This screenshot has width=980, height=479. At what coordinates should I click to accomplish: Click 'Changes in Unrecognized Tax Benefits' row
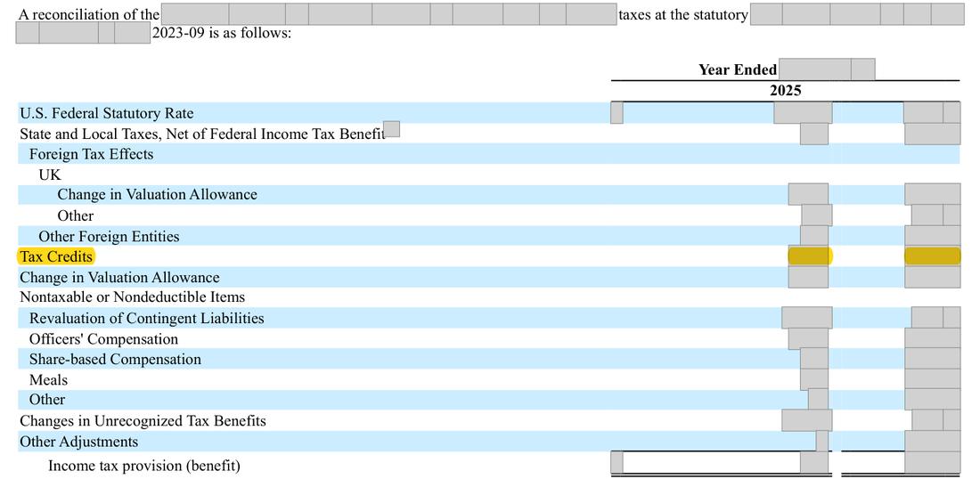click(143, 421)
